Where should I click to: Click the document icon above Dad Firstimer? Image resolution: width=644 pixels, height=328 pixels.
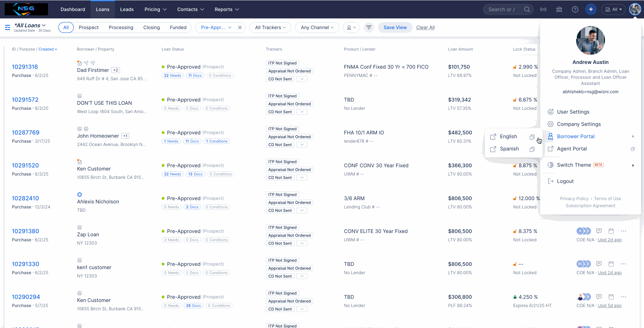coord(79,63)
